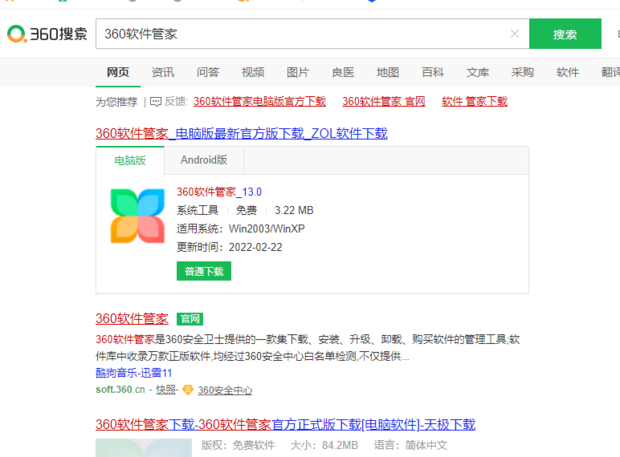
Task: Open the 360软件管家_13.0 link
Action: [219, 192]
